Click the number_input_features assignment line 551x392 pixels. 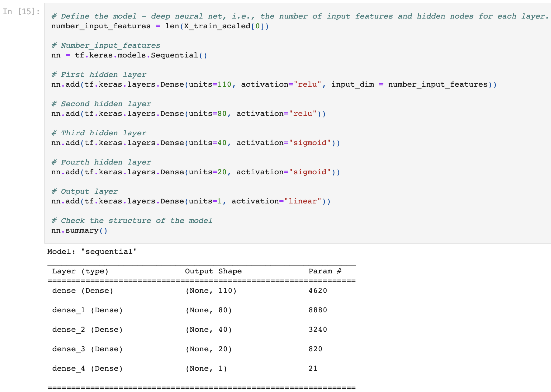tap(160, 26)
